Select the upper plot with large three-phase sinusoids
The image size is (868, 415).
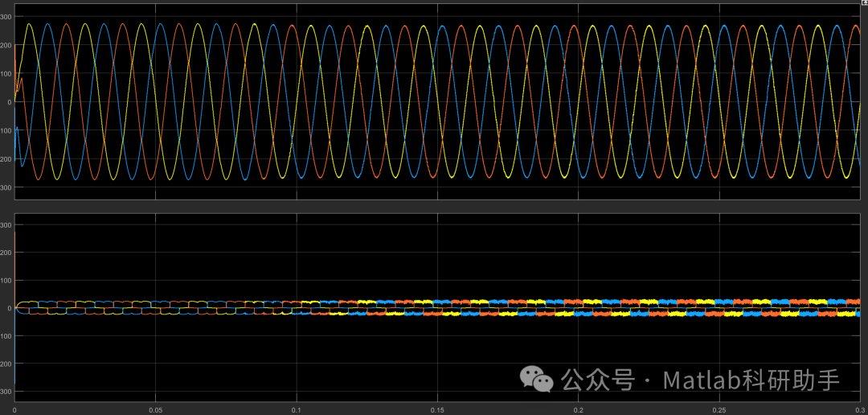[x=437, y=102]
